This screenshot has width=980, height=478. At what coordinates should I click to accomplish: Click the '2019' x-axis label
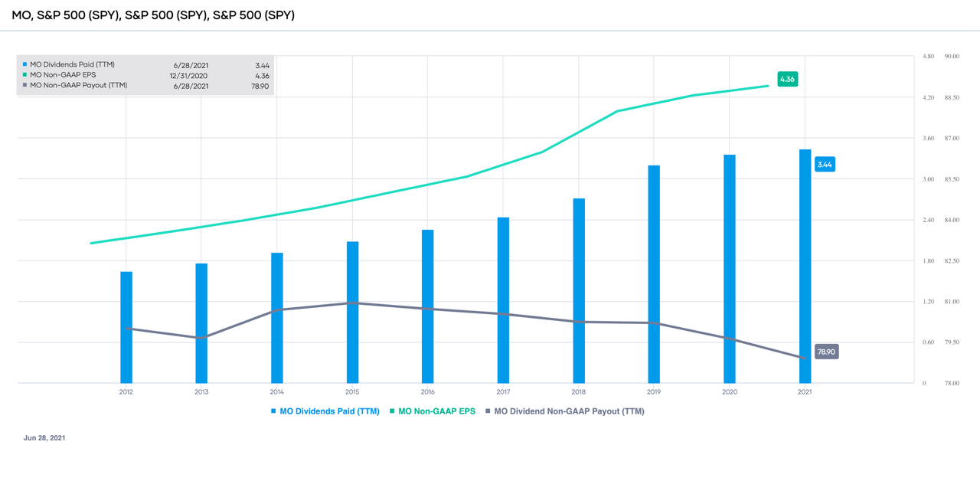pyautogui.click(x=654, y=391)
